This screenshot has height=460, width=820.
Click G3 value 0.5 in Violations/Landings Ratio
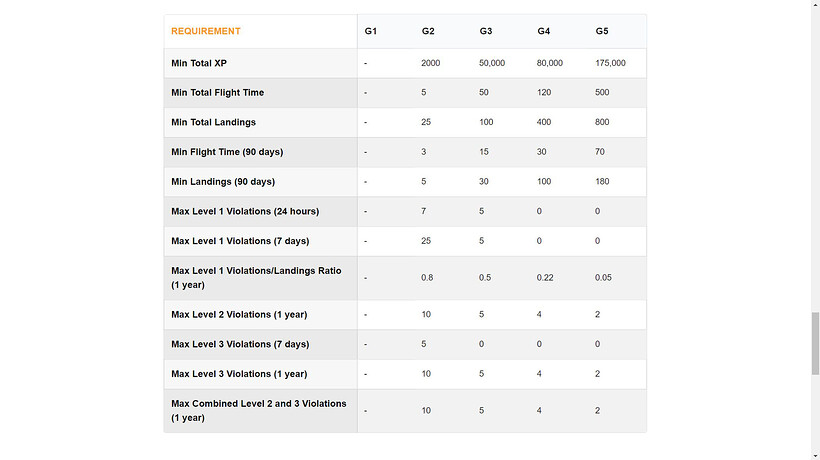point(485,278)
